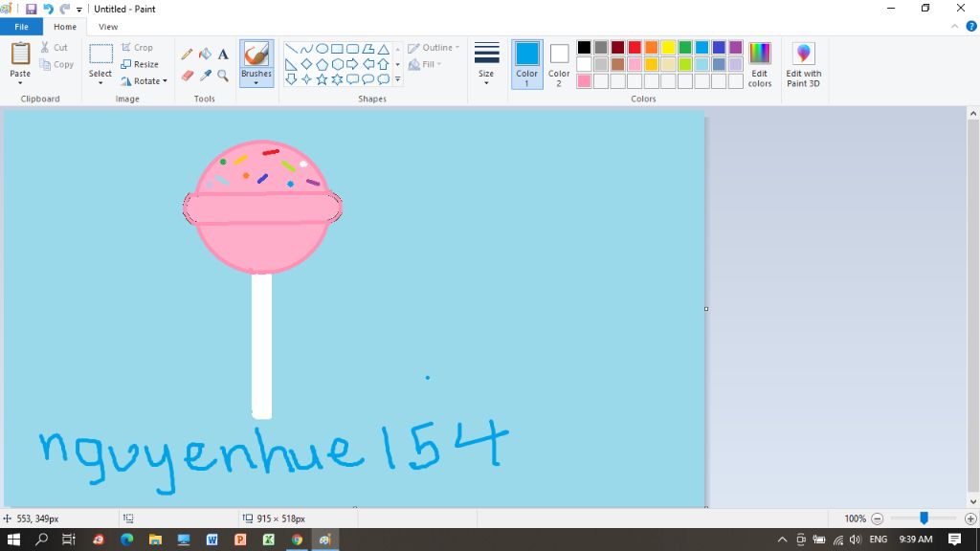Open the shape Outline dropdown
980x551 pixels.
434,48
